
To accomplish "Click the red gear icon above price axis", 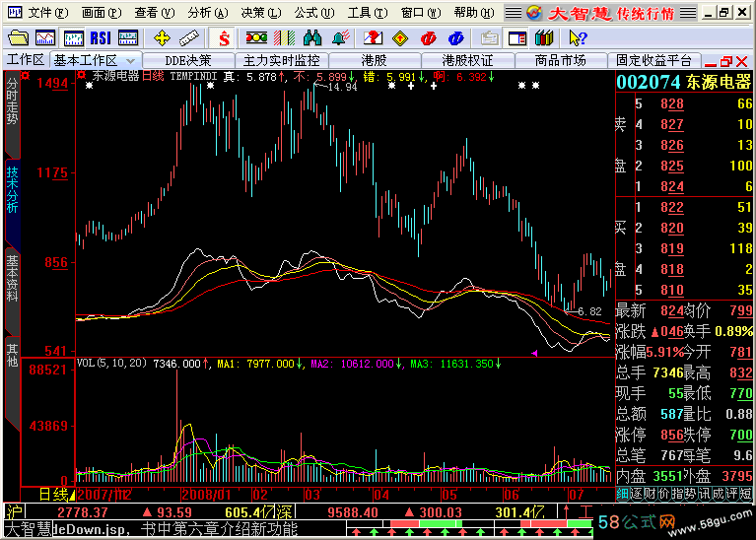I will click(x=26, y=76).
